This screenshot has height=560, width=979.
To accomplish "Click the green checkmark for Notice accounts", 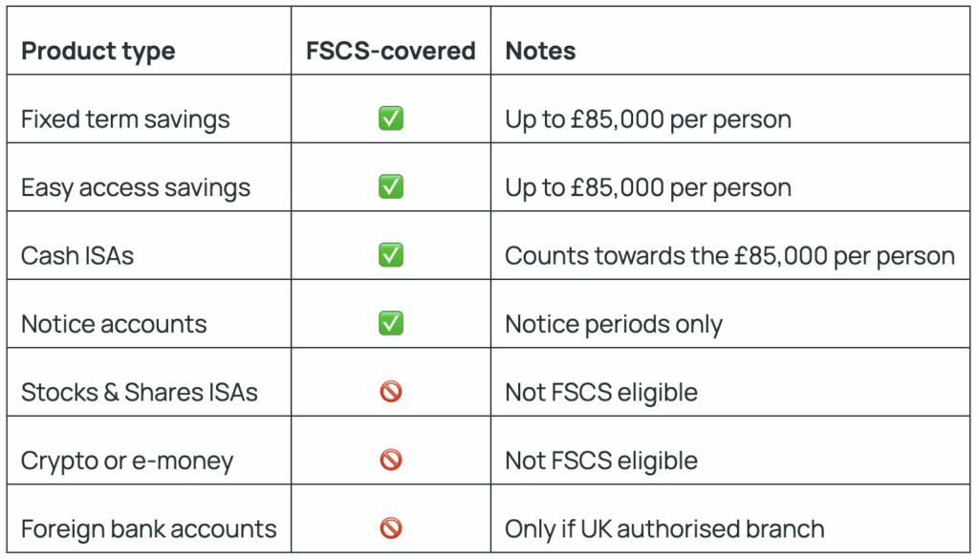I will click(x=390, y=323).
